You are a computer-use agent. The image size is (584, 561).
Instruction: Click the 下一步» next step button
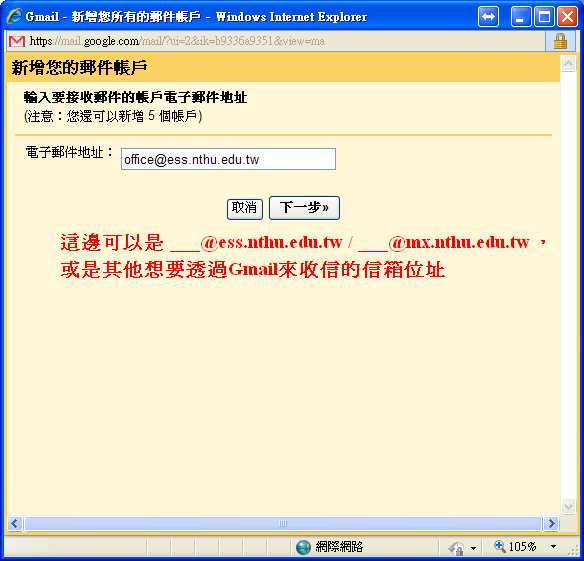(x=304, y=208)
